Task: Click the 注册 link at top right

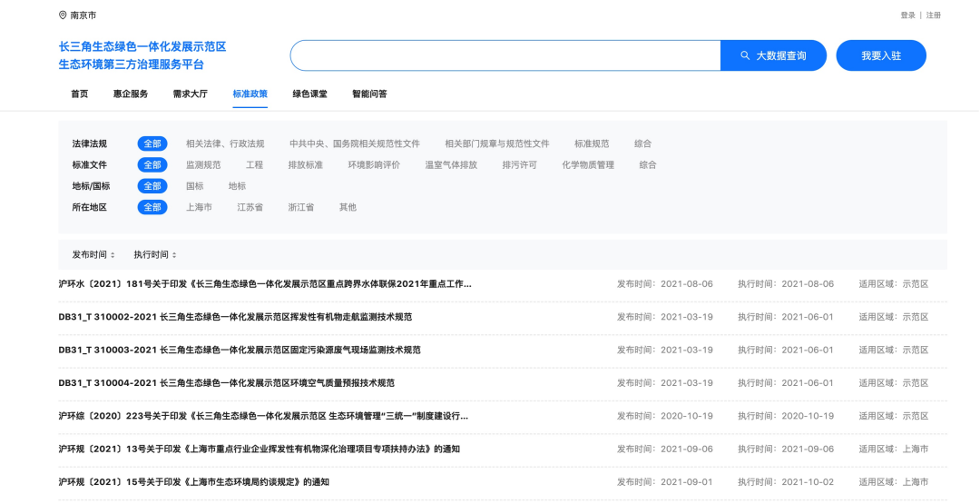Action: point(933,15)
